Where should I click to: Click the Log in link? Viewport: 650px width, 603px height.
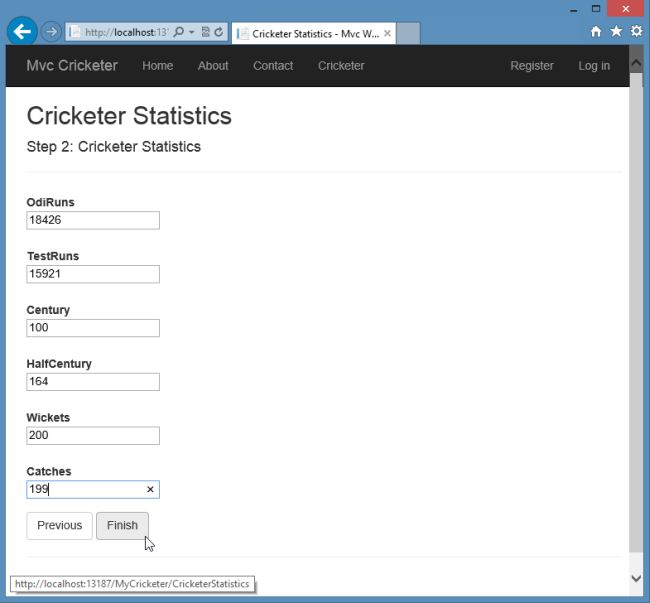point(594,65)
